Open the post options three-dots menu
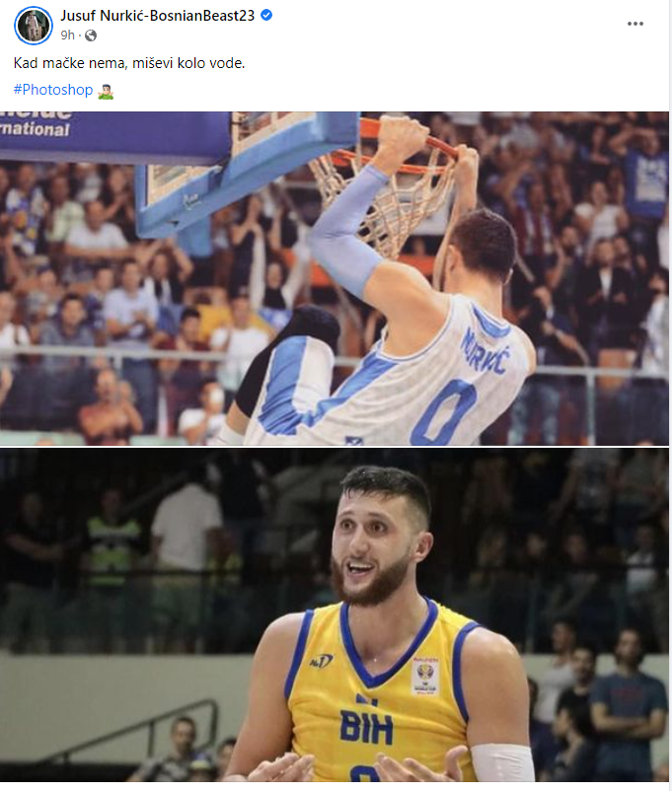This screenshot has width=672, height=791. 635,24
